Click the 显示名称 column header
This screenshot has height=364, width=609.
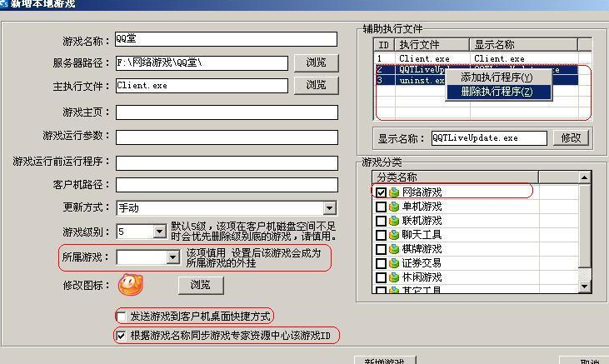tap(523, 45)
